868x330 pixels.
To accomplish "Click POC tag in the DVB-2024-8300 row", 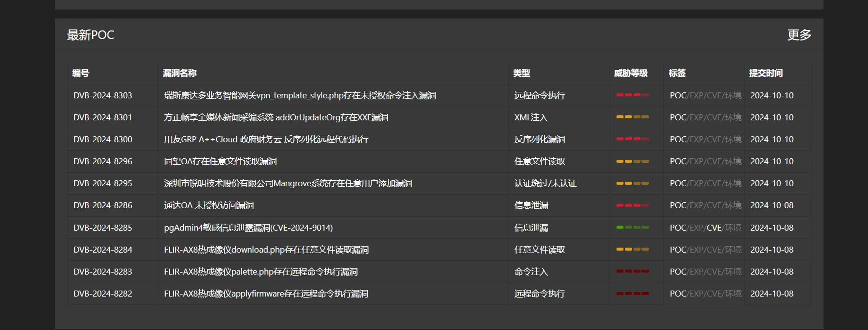I will tap(678, 139).
